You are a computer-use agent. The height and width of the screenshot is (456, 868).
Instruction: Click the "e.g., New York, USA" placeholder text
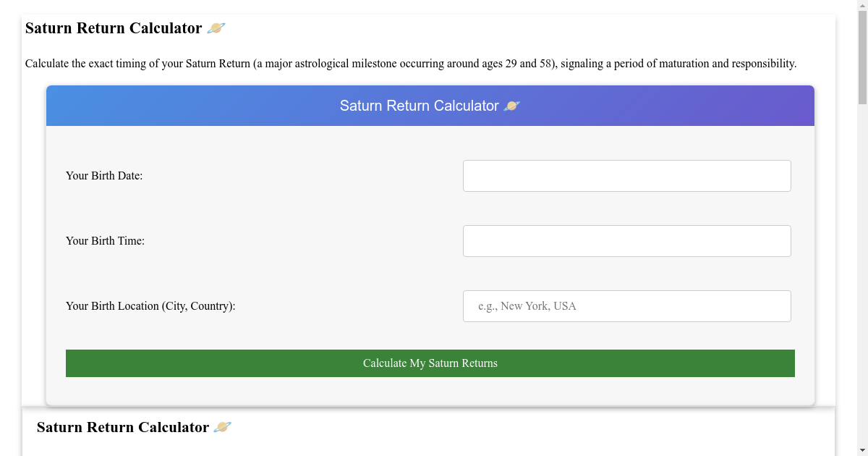coord(527,306)
